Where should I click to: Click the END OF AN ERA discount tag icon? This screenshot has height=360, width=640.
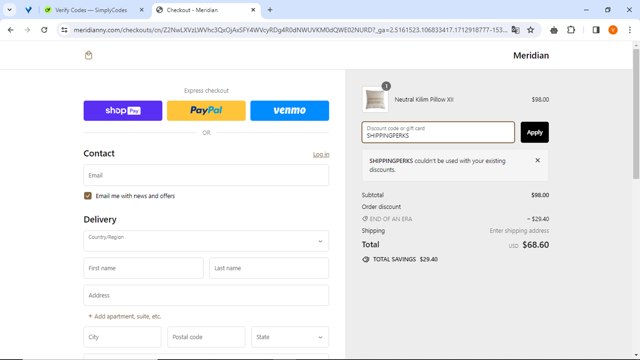click(365, 219)
